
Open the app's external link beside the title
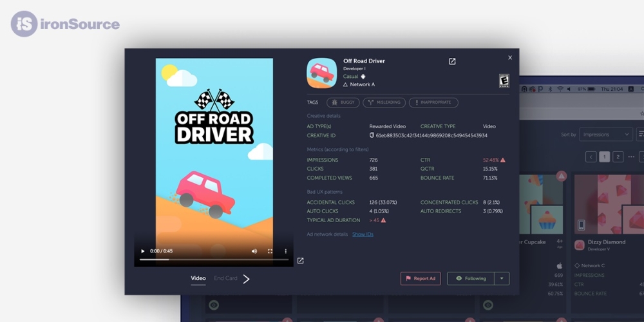452,61
